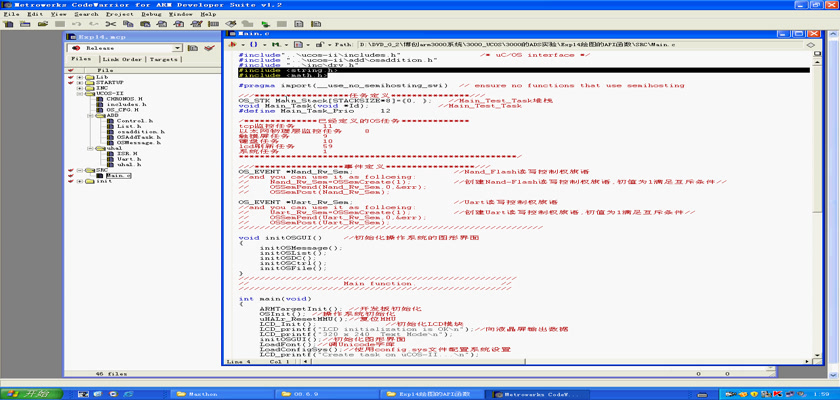Image resolution: width=840 pixels, height=400 pixels.
Task: Expand the Lib folder
Action: pyautogui.click(x=79, y=78)
